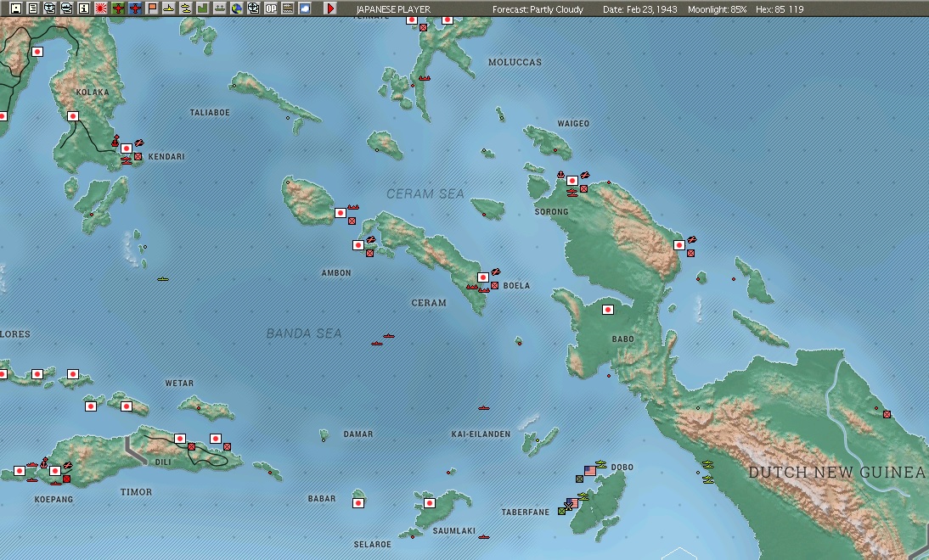Select the red land unit at Ambon
The width and height of the screenshot is (929, 560).
pyautogui.click(x=369, y=254)
